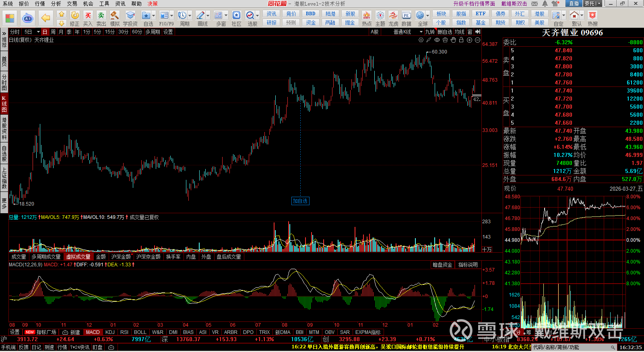Zoom in chart with plus icon
Screen dimensions: 644x352
point(469,40)
